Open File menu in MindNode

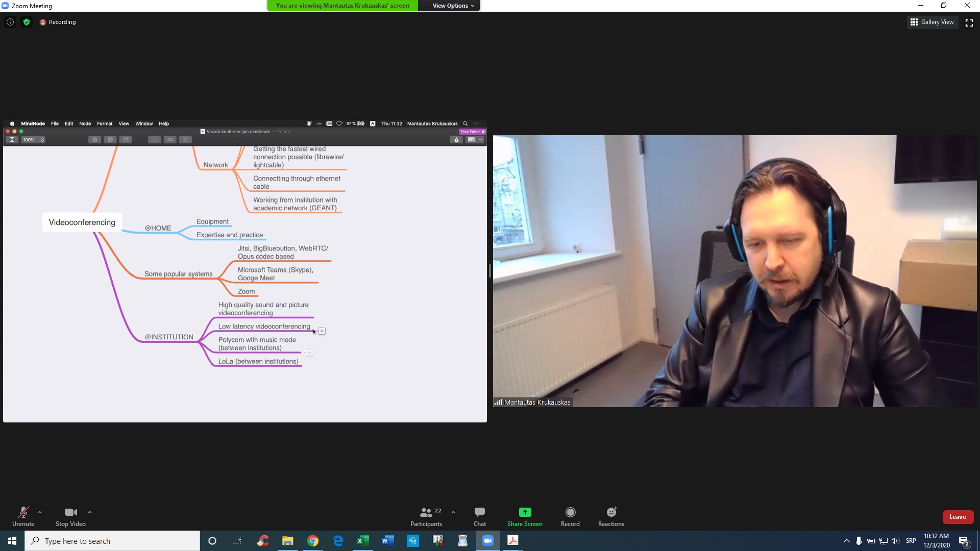point(55,123)
